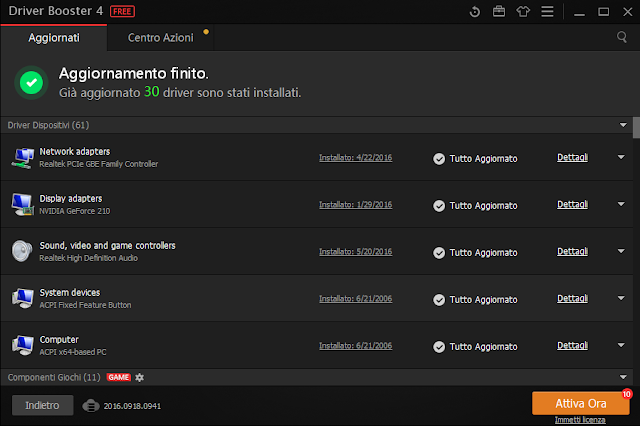Screen dimensions: 640x426
Task: Click Installato: 6/21/2006 link for System devices
Action: point(356,299)
